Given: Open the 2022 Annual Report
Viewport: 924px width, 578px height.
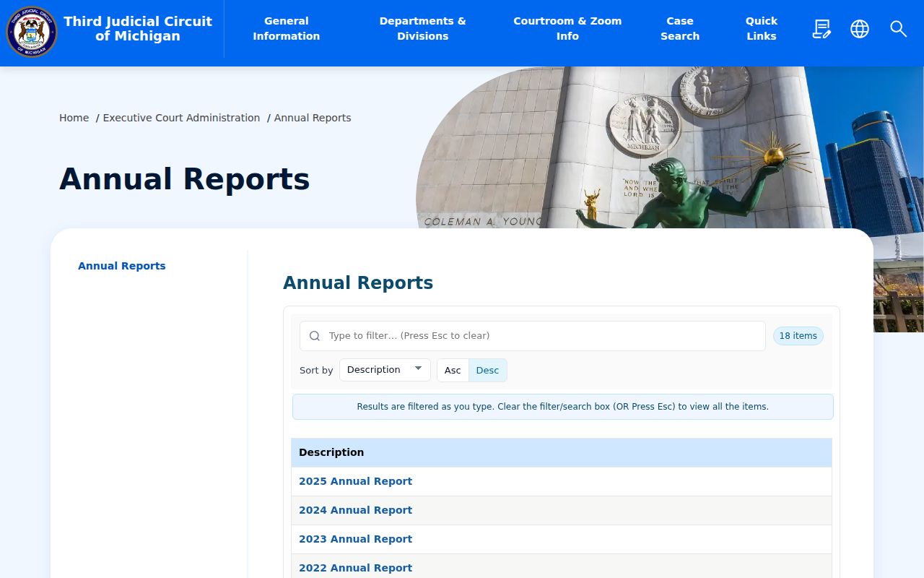Looking at the screenshot, I should tap(356, 568).
